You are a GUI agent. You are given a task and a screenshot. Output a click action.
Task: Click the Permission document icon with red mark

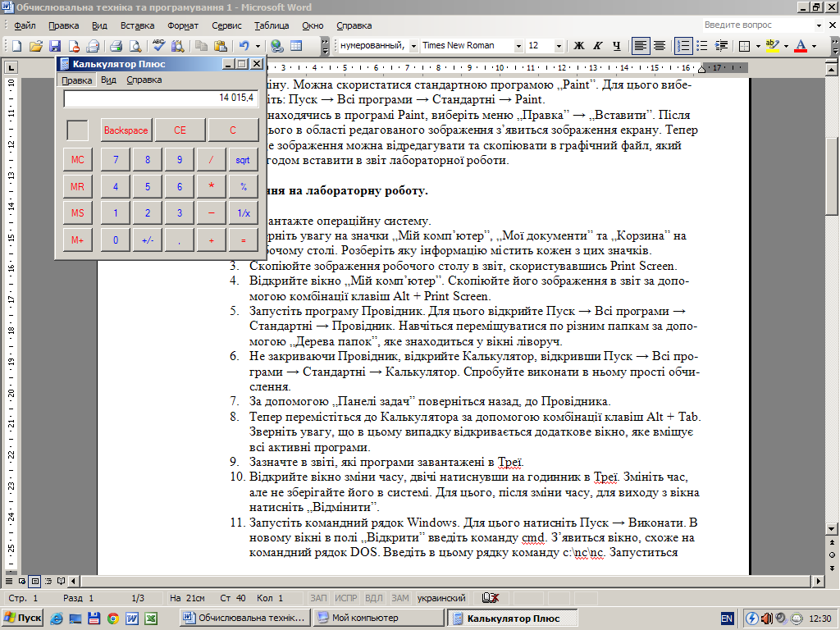[x=74, y=46]
